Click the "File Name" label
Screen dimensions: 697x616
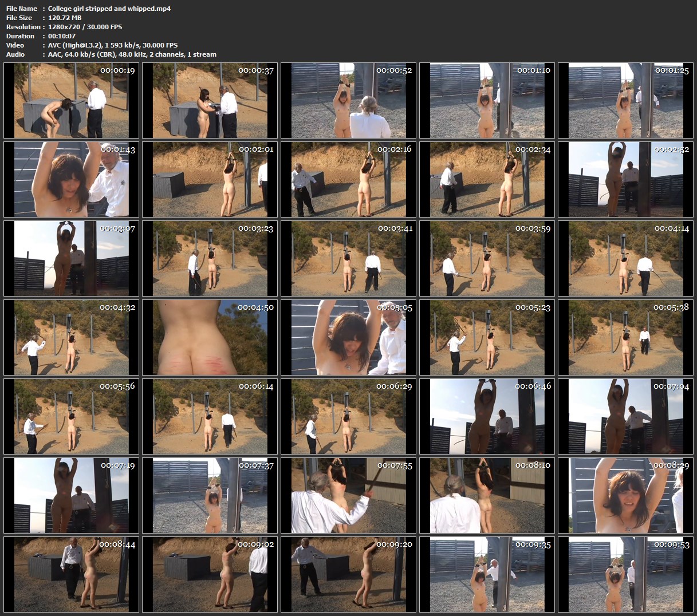[x=22, y=9]
